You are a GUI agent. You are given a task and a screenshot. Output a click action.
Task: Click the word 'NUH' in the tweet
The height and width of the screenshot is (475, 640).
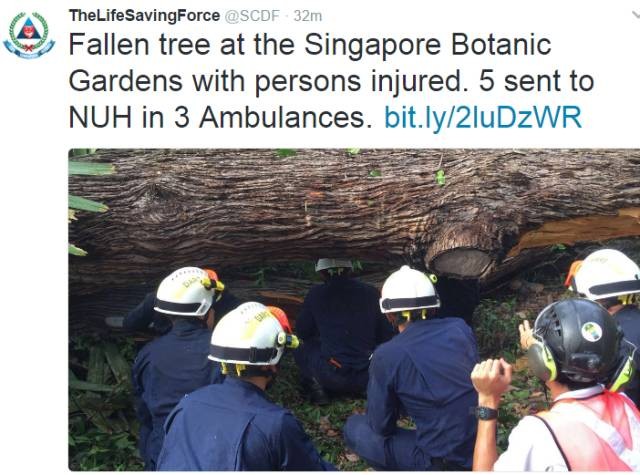click(100, 117)
